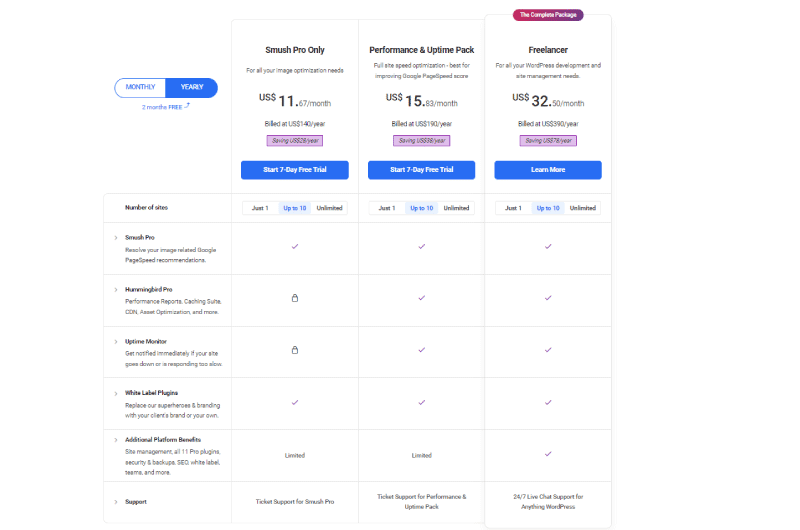The width and height of the screenshot is (800, 530).
Task: Click The Complete Package gradient badge
Action: pyautogui.click(x=548, y=15)
